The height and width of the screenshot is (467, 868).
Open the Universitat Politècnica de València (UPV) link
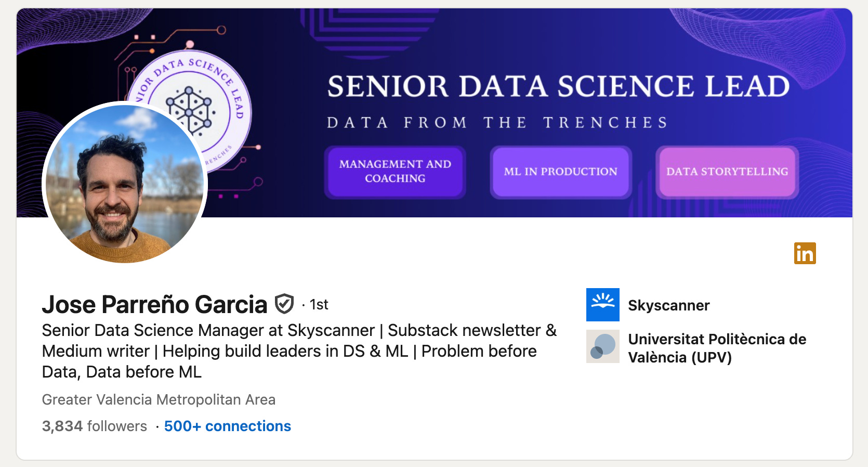point(716,348)
